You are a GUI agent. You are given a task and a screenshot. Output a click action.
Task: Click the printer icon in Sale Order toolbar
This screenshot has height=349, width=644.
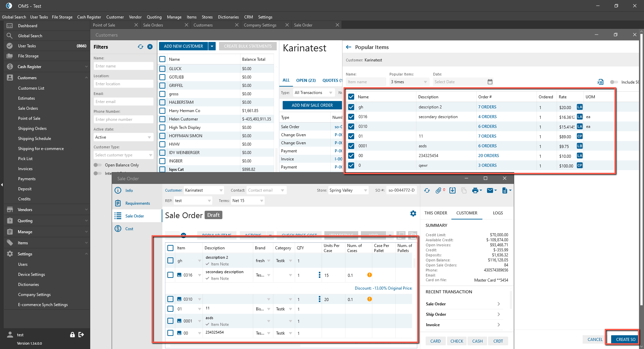tap(475, 191)
